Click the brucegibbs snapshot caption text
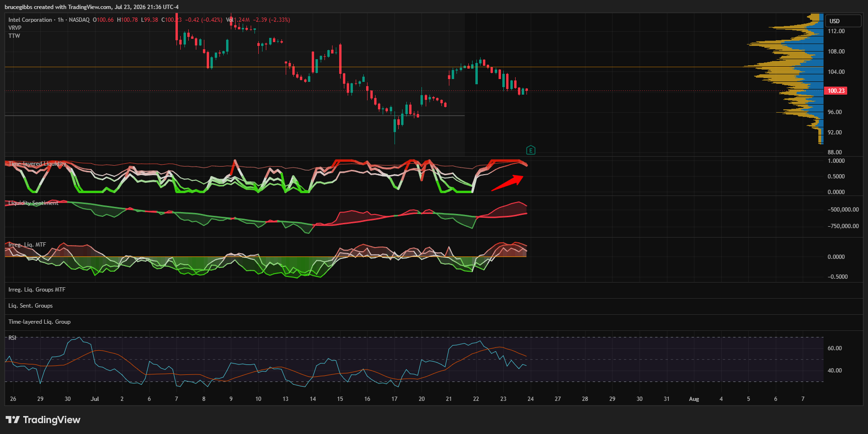Viewport: 868px width, 434px height. [92, 7]
